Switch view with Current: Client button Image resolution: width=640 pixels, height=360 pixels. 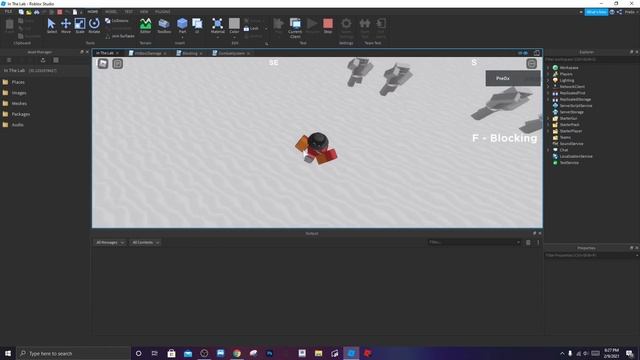click(295, 27)
